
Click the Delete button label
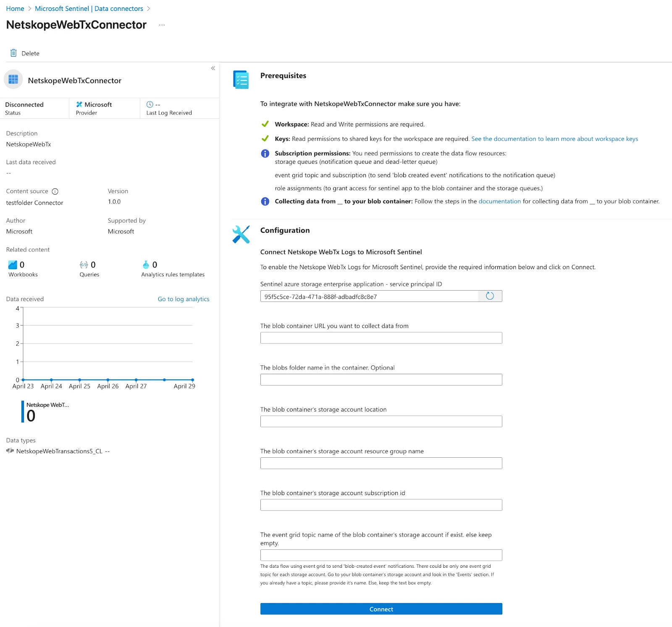[x=30, y=53]
